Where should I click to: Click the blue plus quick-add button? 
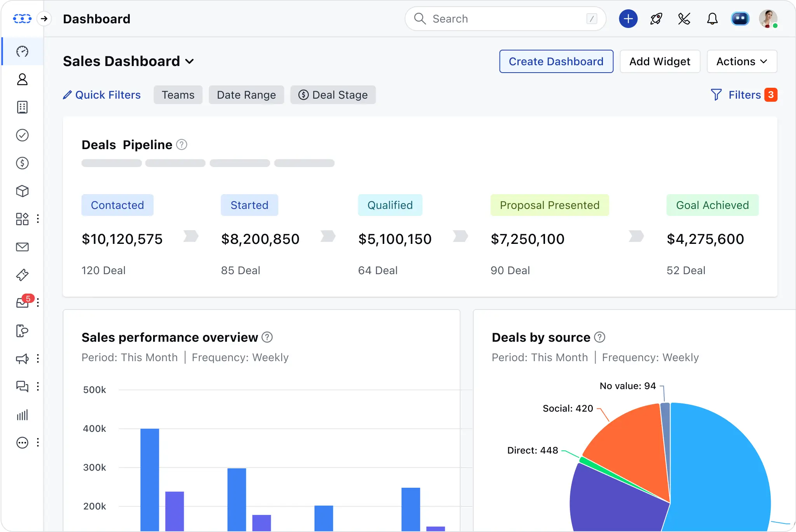[x=628, y=19]
